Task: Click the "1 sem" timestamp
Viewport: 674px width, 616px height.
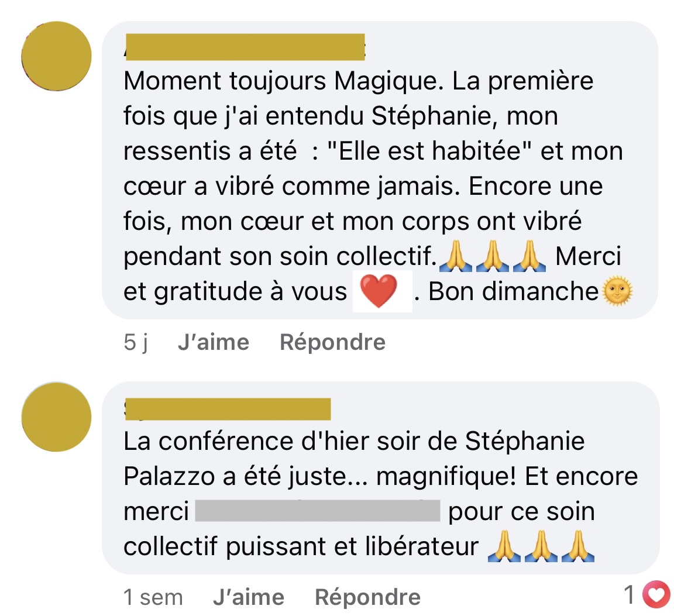Action: pos(153,597)
